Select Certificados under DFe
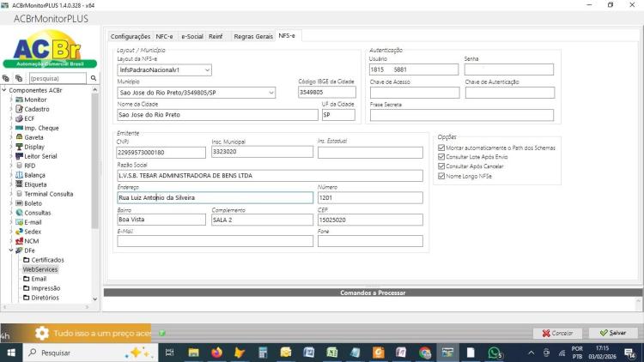The image size is (644, 362). [47, 260]
